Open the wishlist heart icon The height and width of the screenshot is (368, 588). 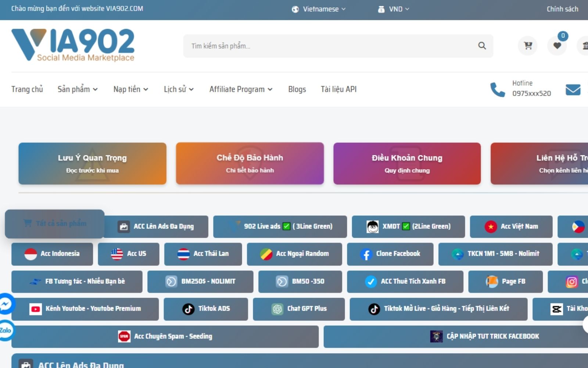tap(557, 46)
